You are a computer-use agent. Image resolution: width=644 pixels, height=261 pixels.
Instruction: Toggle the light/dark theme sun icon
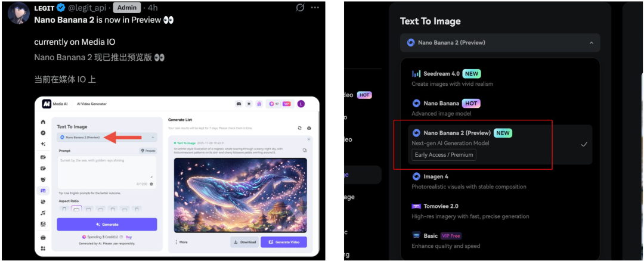click(249, 104)
